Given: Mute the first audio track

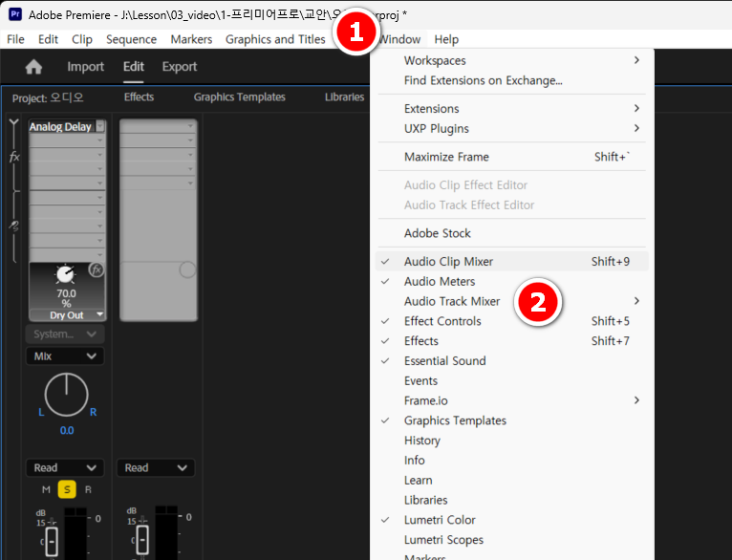Looking at the screenshot, I should (x=46, y=489).
